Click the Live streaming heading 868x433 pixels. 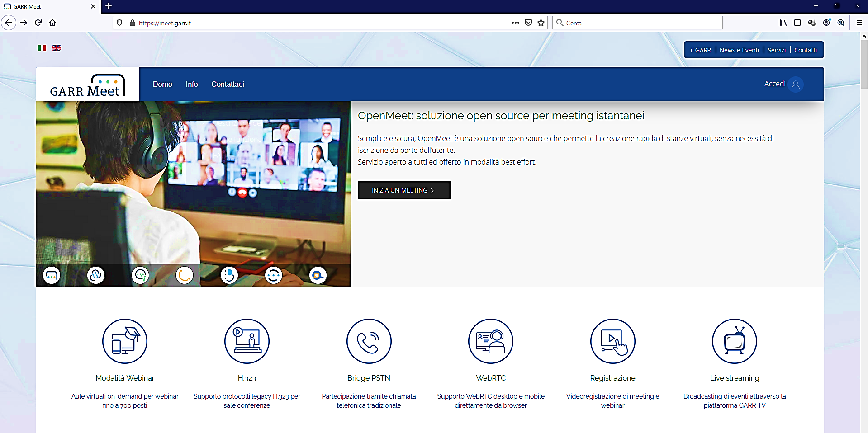coord(735,378)
